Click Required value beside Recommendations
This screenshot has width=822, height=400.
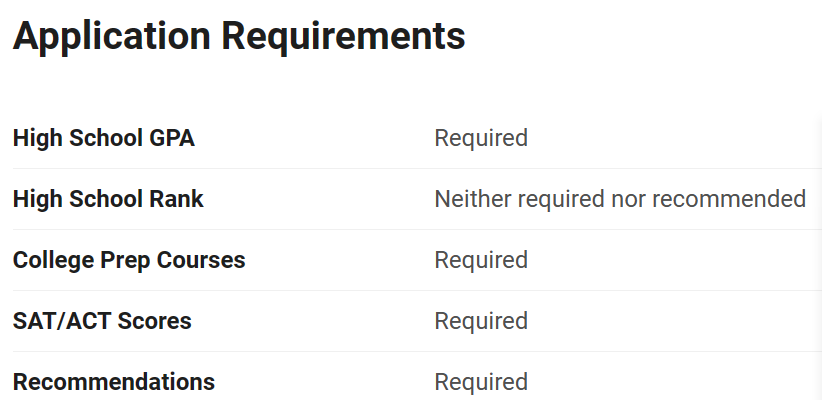(x=481, y=382)
